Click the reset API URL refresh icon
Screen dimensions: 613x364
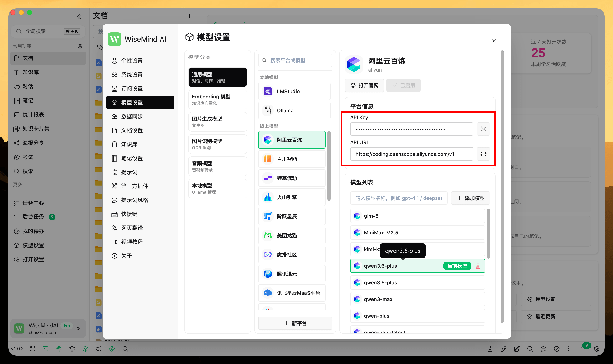pos(483,154)
